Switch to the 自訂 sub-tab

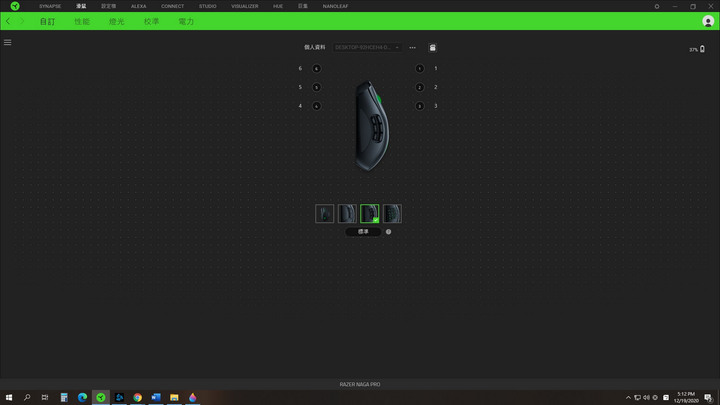(47, 21)
